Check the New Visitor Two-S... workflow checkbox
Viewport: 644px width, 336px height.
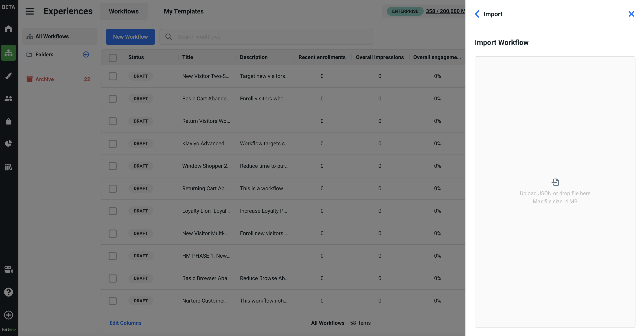[x=112, y=76]
